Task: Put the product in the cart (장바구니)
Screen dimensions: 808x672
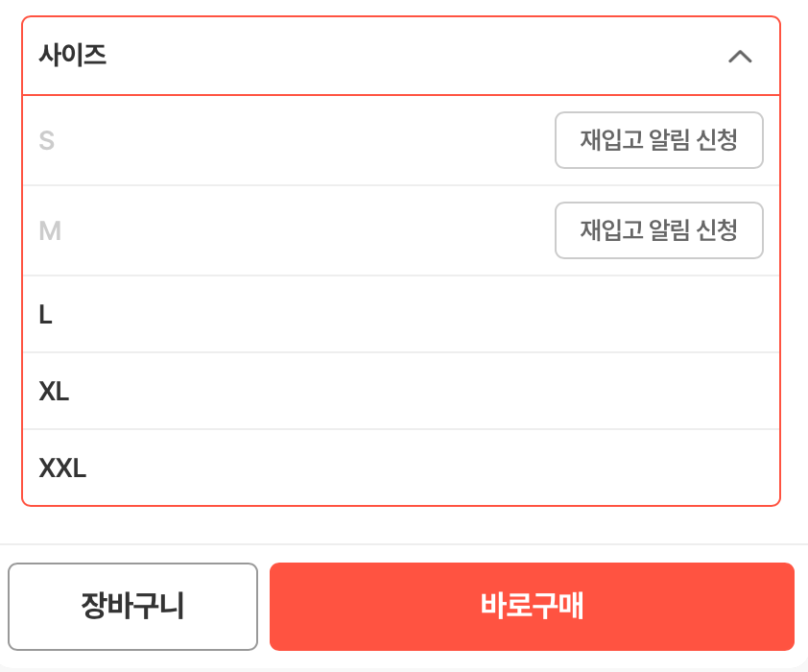Action: 132,607
